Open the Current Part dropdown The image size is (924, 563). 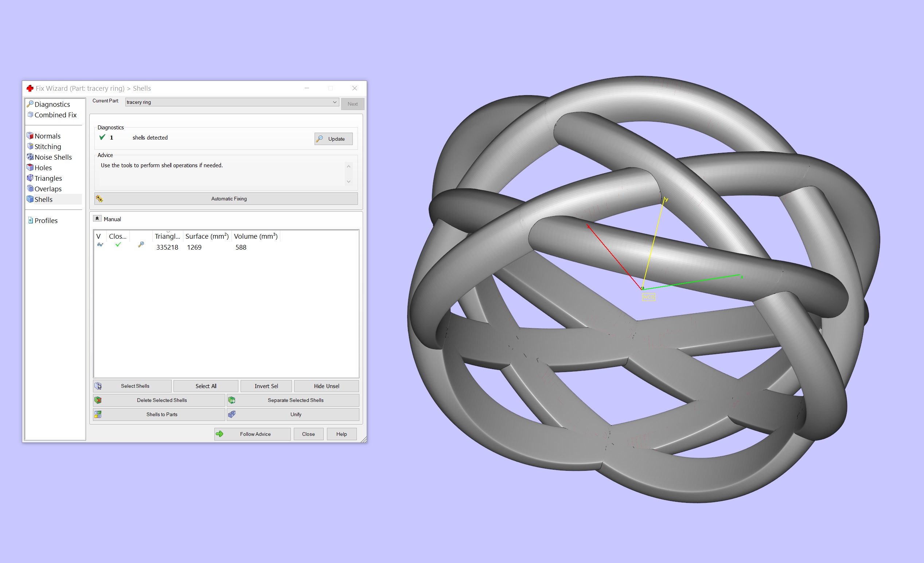[x=335, y=102]
